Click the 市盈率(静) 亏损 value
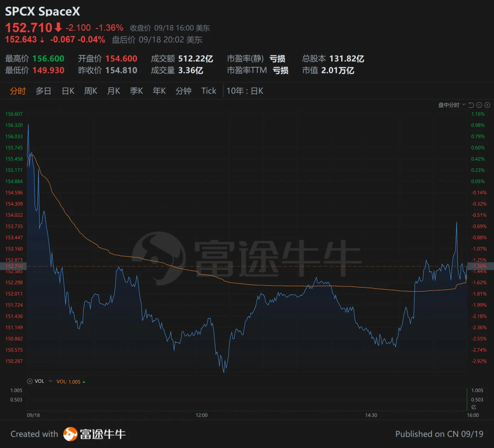The width and height of the screenshot is (494, 448). pyautogui.click(x=277, y=59)
